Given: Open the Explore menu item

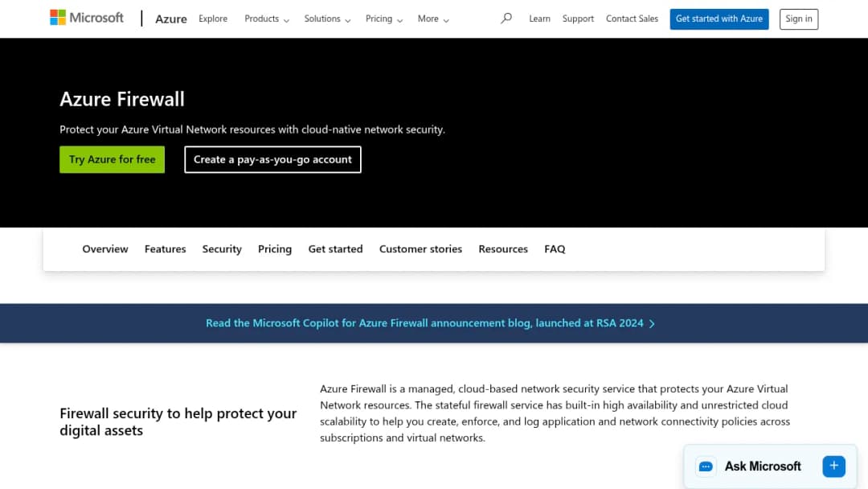Looking at the screenshot, I should point(213,18).
